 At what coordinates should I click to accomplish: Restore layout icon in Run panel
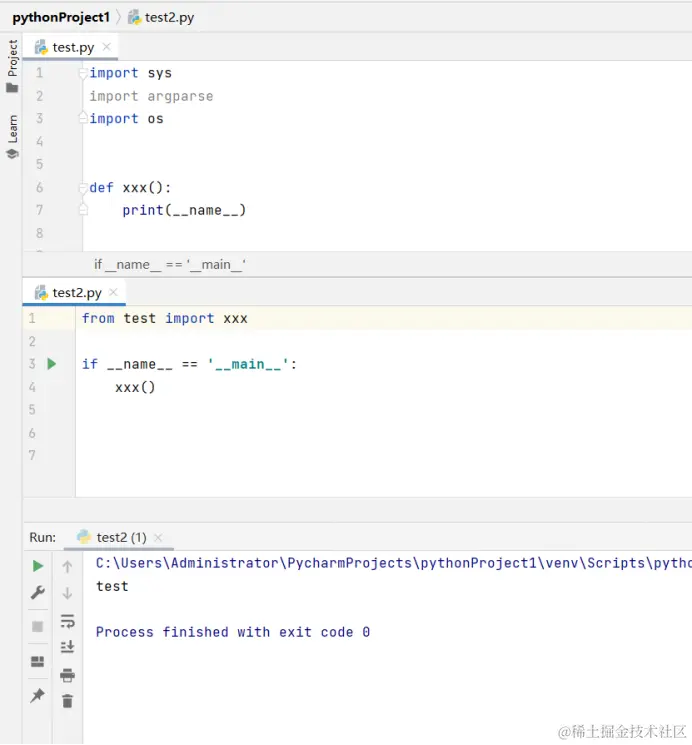[38, 661]
